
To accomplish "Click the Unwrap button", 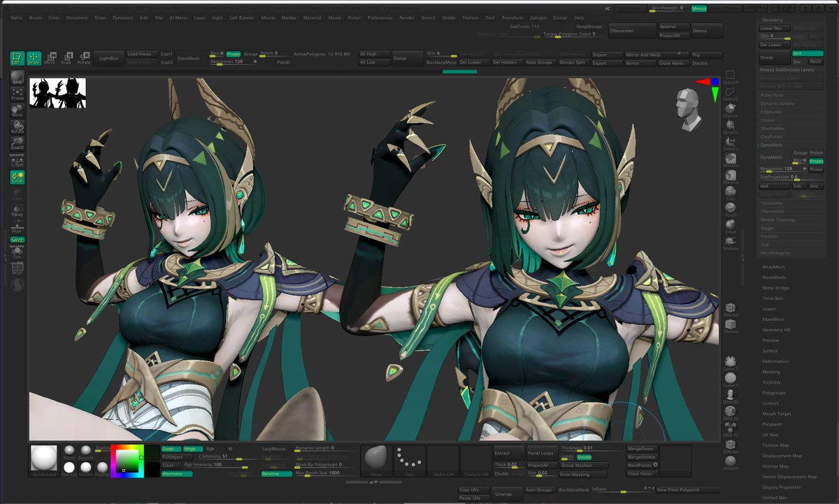I will click(508, 494).
